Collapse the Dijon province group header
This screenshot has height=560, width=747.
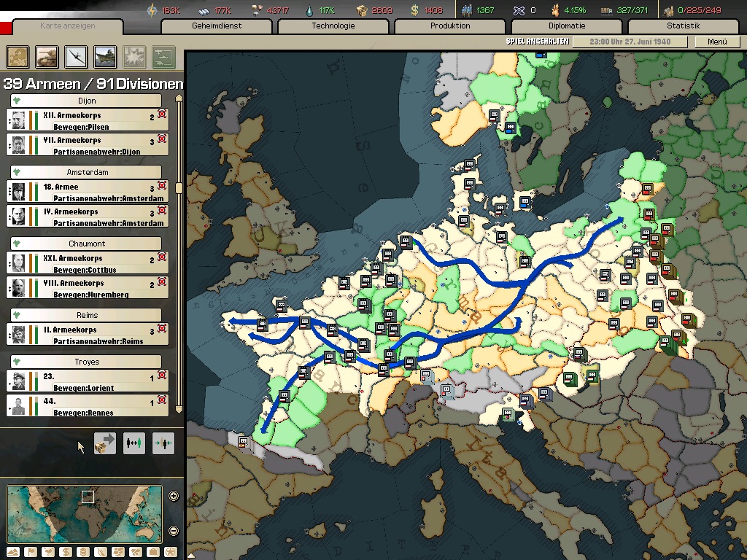[86, 101]
